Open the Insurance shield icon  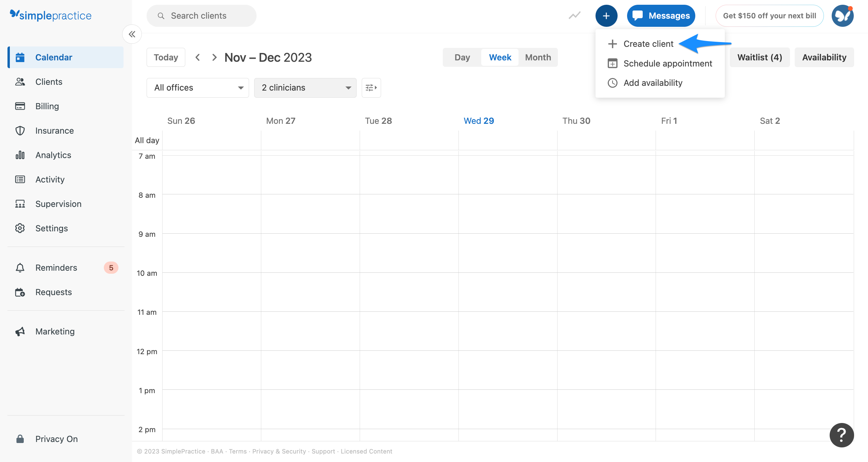pos(20,131)
